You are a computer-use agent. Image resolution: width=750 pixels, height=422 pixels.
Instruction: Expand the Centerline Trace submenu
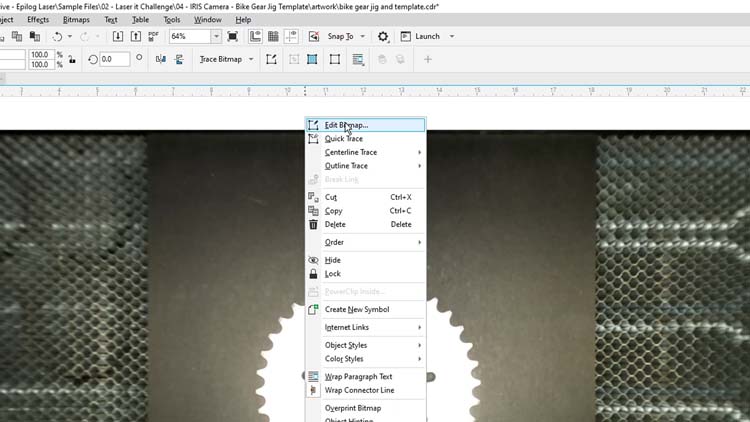click(x=365, y=152)
